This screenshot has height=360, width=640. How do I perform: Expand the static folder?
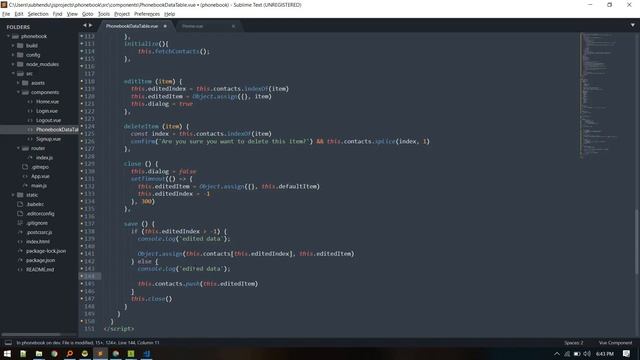(x=13, y=195)
